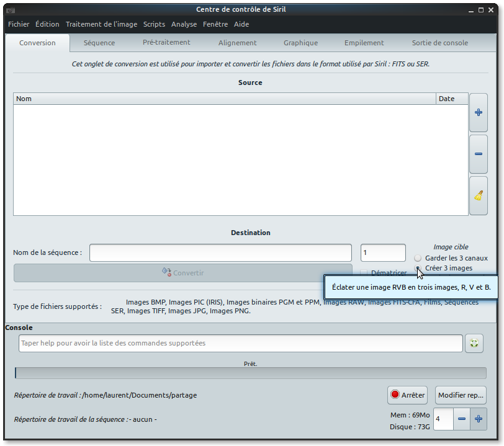Screen dimensions: 504x446
Task: Switch to the Pré-traitement tab
Action: pos(166,42)
